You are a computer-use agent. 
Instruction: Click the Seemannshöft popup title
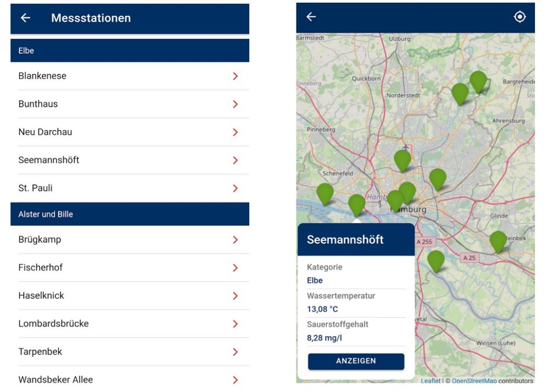click(x=345, y=240)
